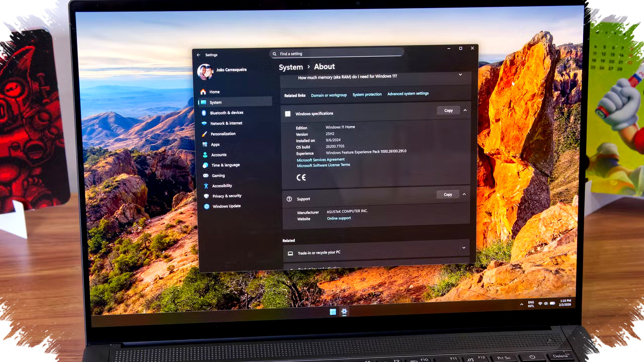The width and height of the screenshot is (644, 362).
Task: Select Network & internet in sidebar
Action: 226,123
